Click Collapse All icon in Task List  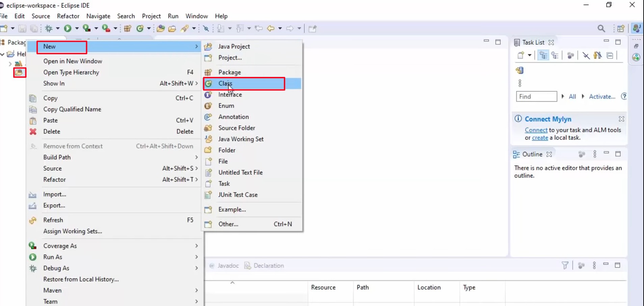pyautogui.click(x=610, y=55)
